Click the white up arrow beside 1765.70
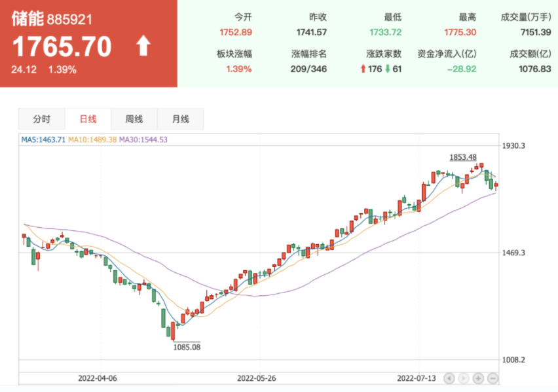Image resolution: width=558 pixels, height=392 pixels. coord(143,46)
